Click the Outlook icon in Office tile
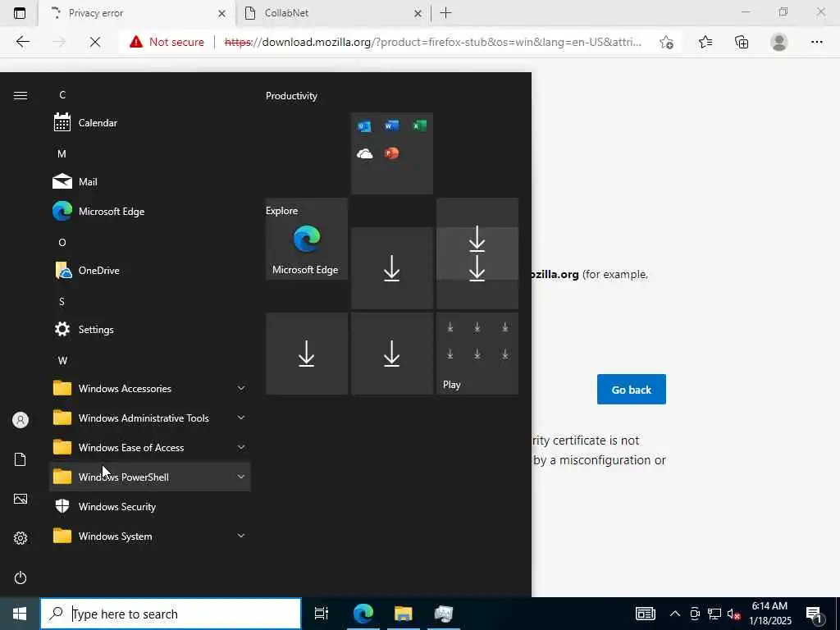 364,126
